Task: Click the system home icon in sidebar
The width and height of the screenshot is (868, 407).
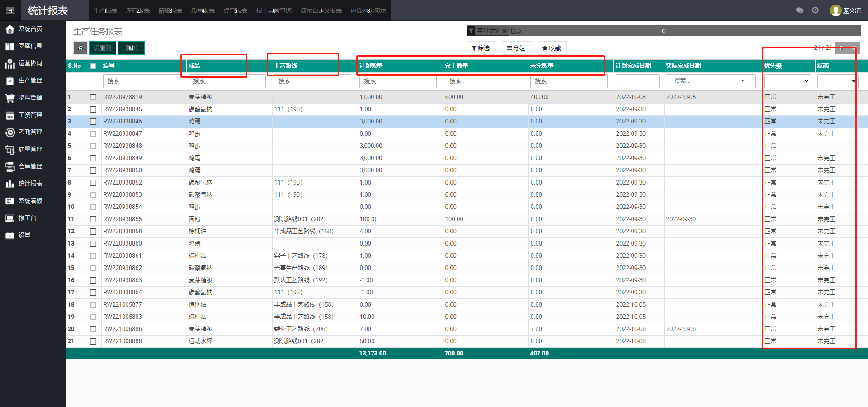Action: click(x=10, y=29)
